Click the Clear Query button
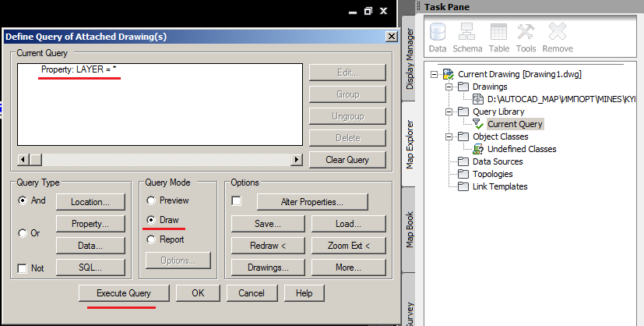The height and width of the screenshot is (326, 644). [347, 160]
